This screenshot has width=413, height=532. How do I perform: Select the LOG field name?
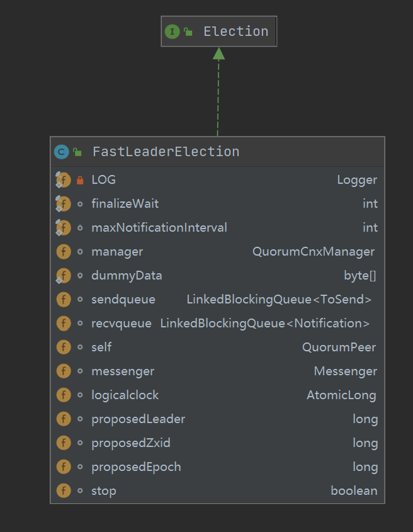[103, 180]
